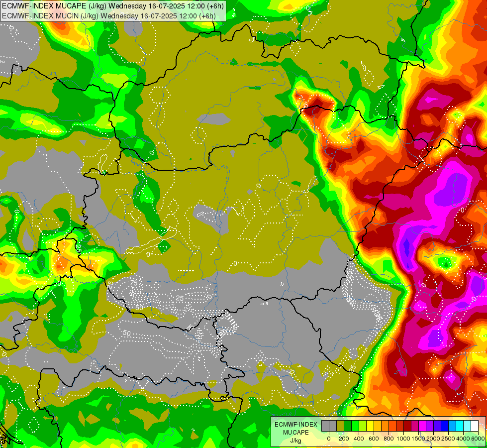Select the bright cyan legend swatch
The height and width of the screenshot is (448, 487).
(x=460, y=426)
